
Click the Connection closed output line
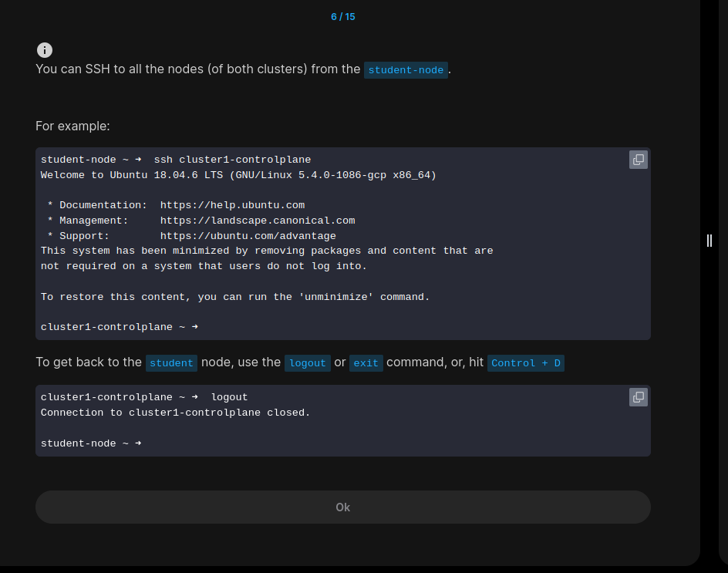point(175,413)
